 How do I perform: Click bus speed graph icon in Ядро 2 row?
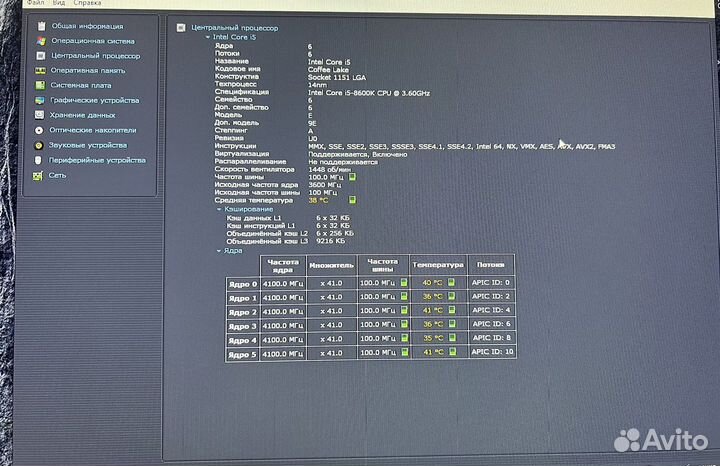[405, 310]
